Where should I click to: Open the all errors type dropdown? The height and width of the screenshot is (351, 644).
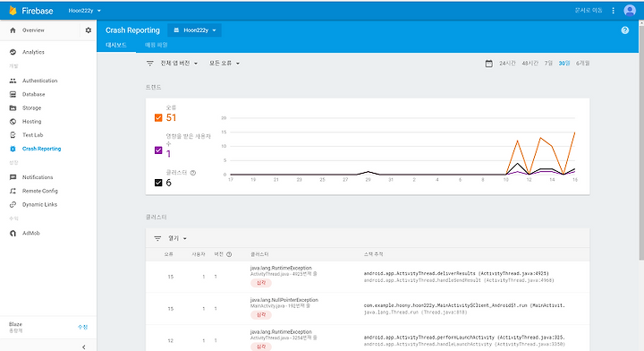coord(225,64)
